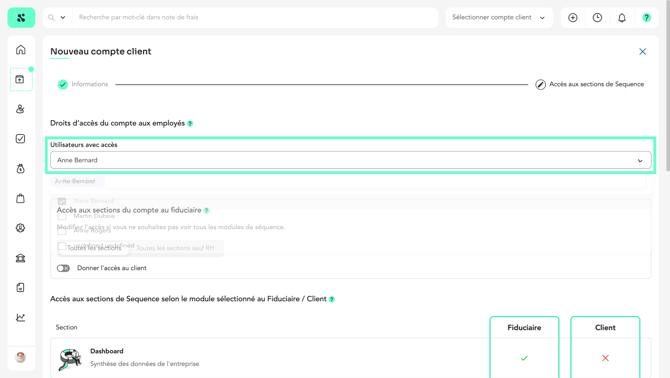Image resolution: width=670 pixels, height=378 pixels.
Task: Open the notifications bell icon
Action: tap(622, 18)
